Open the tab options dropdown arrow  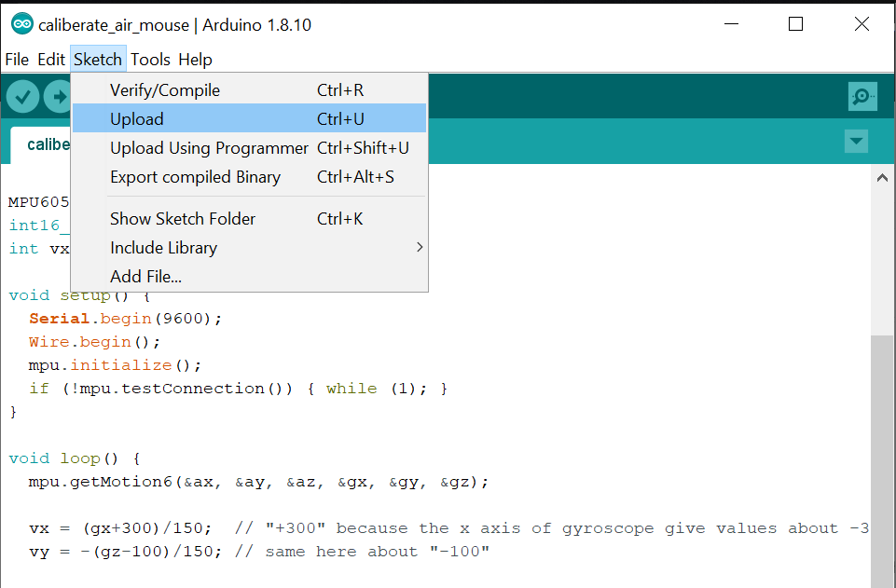856,141
